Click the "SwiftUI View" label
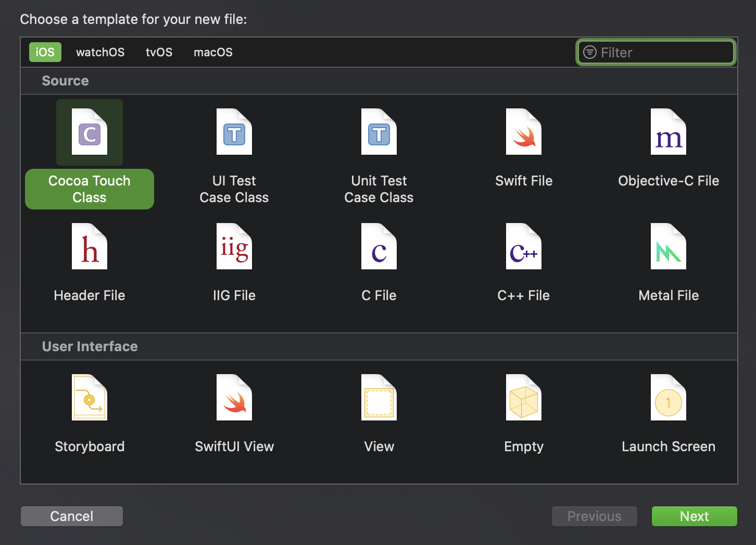 coord(234,447)
